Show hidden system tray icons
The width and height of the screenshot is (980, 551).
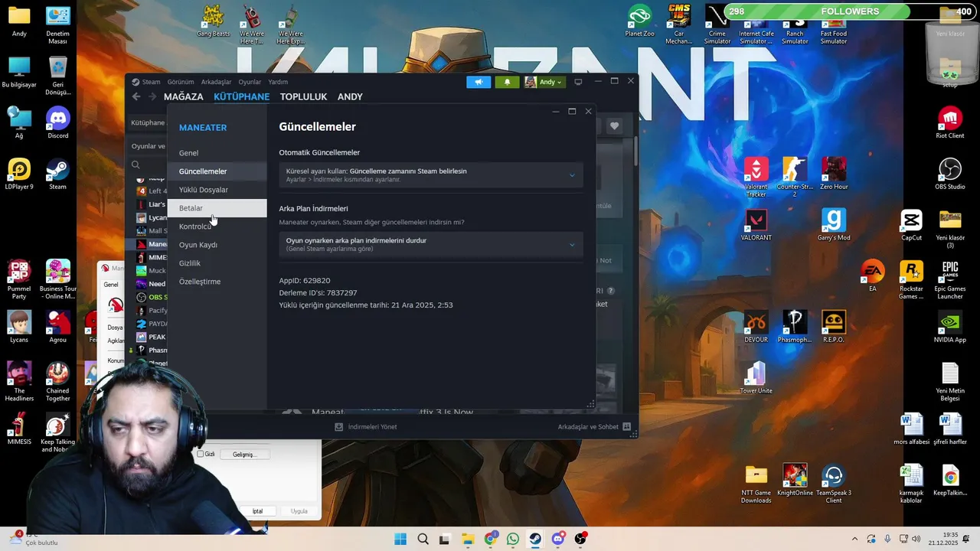[854, 540]
